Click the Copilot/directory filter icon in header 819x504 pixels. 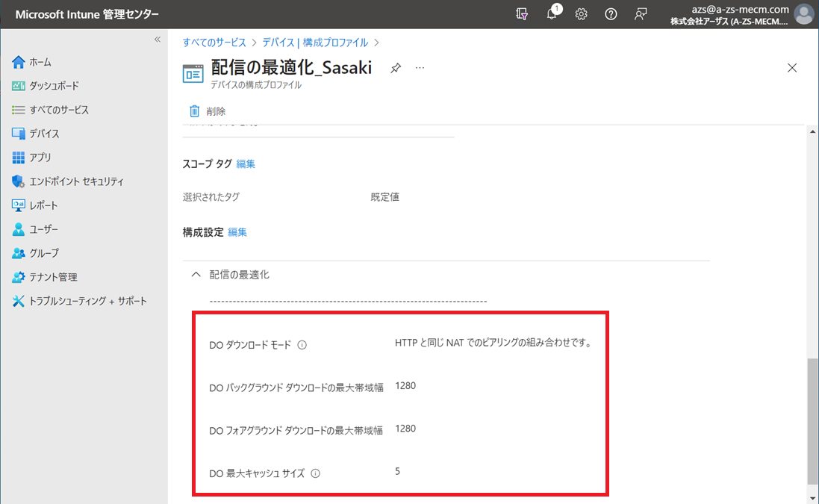523,14
